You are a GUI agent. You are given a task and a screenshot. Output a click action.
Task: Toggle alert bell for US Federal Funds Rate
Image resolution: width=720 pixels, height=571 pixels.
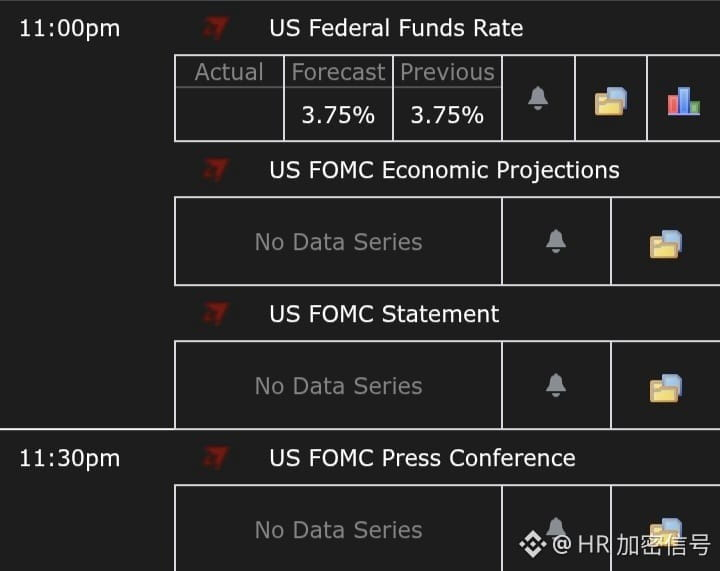[538, 98]
